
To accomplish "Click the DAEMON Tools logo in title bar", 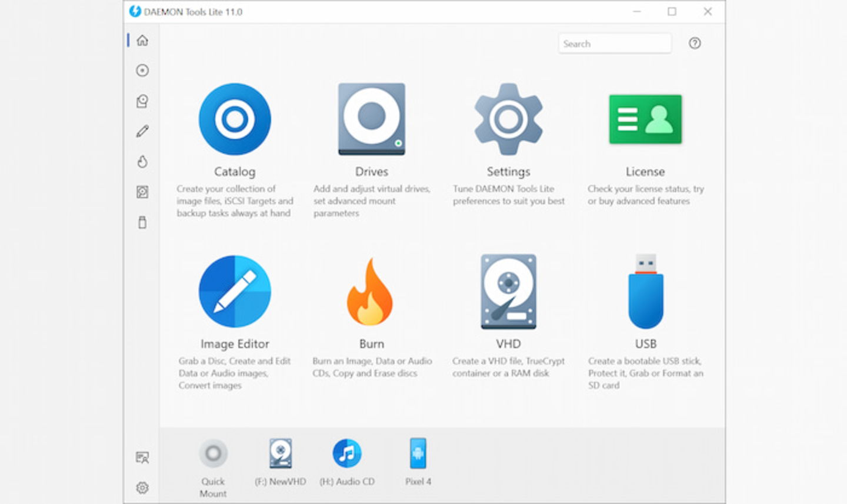I will click(135, 11).
